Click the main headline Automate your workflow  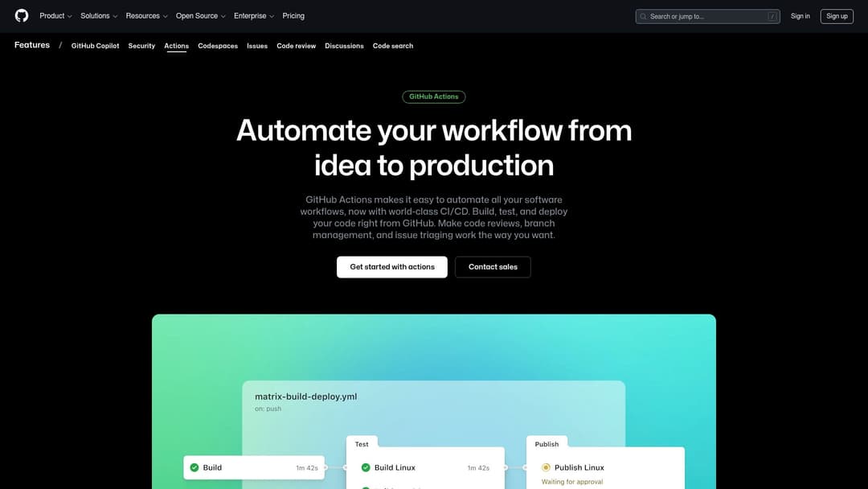point(433,148)
